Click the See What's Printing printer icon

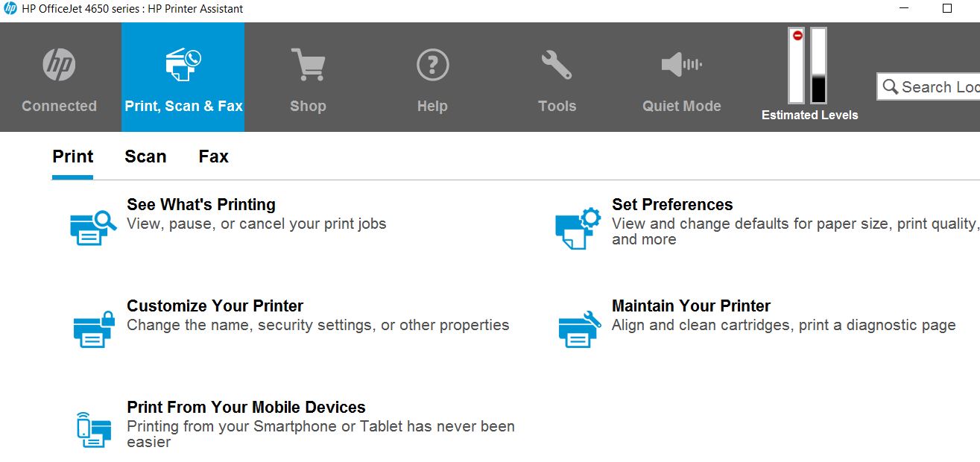coord(93,227)
